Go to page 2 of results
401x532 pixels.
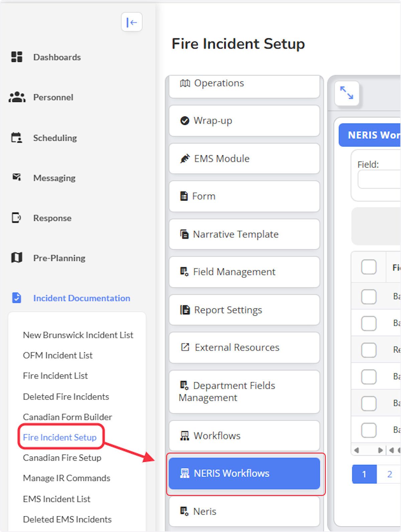pyautogui.click(x=389, y=474)
